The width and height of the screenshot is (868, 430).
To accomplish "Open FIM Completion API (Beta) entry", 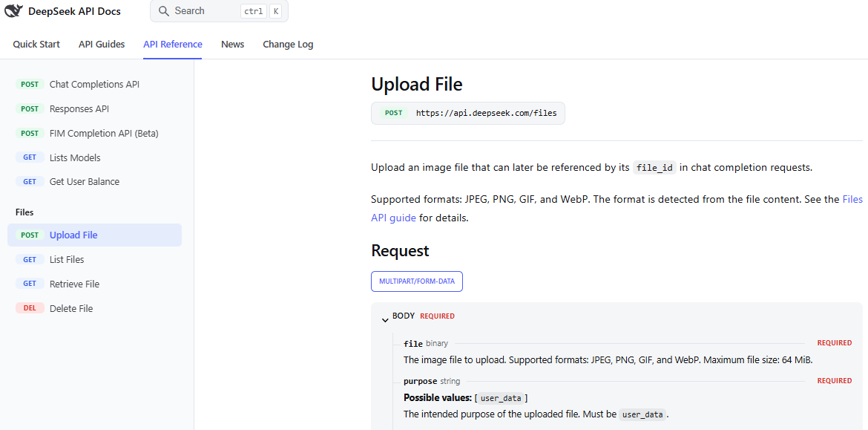I will (x=95, y=133).
